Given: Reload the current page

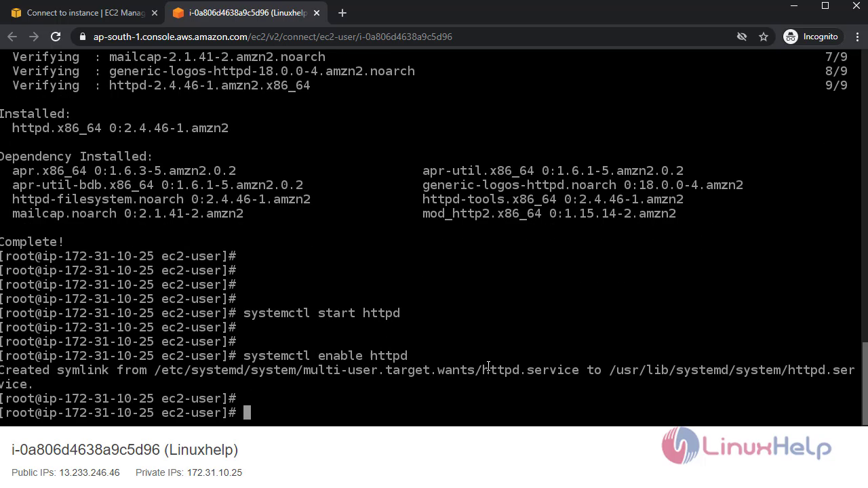Looking at the screenshot, I should point(56,37).
